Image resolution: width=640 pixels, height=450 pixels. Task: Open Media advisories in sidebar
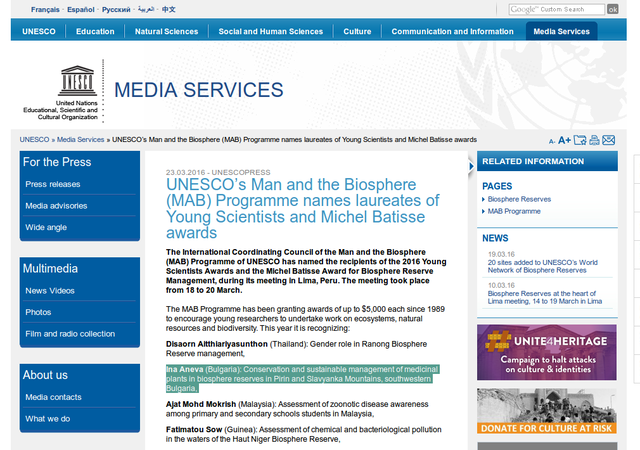[x=56, y=206]
